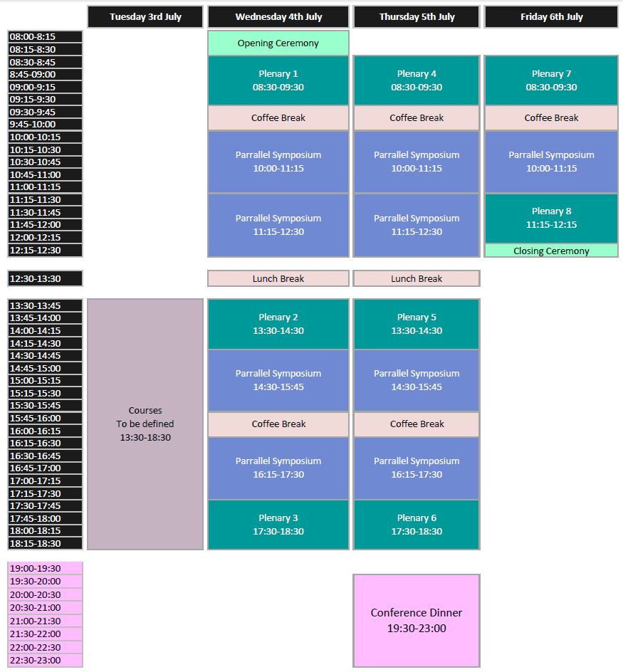
Task: Select Thursday's Parrallel Symposium 10:00-11:15
Action: (x=417, y=162)
